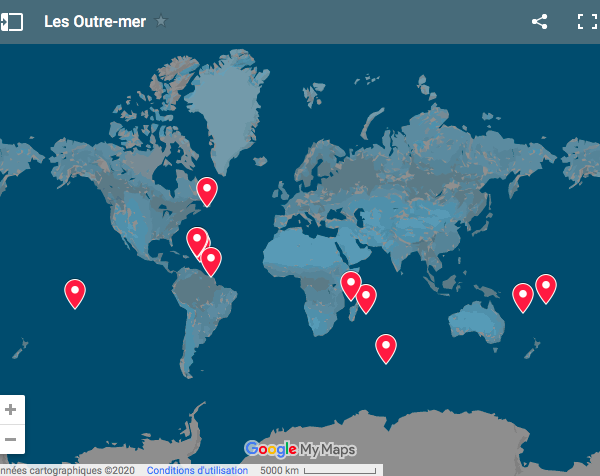
Task: Open the side panel using top-left icon
Action: click(12, 22)
